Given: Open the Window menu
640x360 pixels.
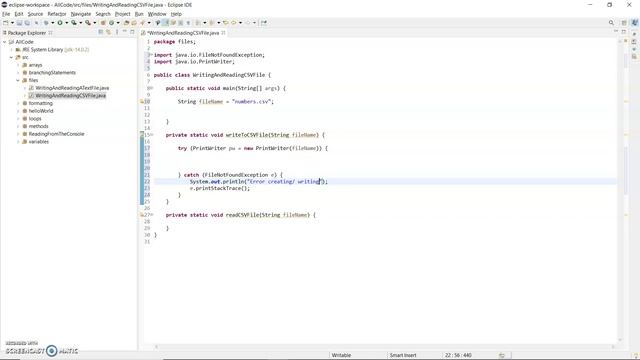Looking at the screenshot, I should click(157, 14).
